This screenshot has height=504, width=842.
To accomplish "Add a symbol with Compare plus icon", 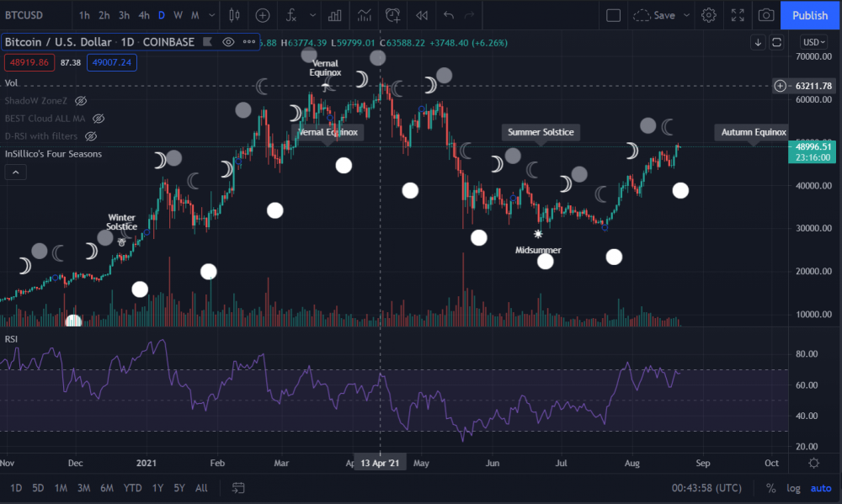I will pyautogui.click(x=263, y=15).
